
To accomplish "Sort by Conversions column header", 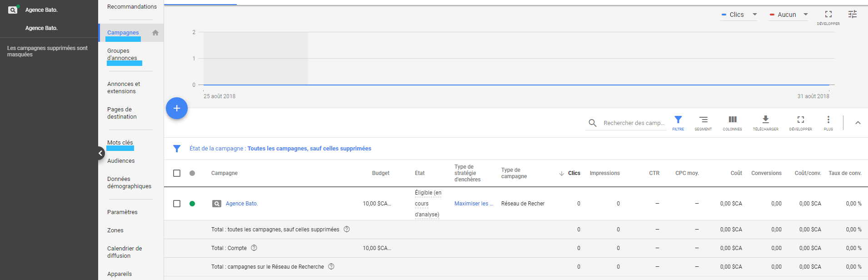I will tap(766, 173).
